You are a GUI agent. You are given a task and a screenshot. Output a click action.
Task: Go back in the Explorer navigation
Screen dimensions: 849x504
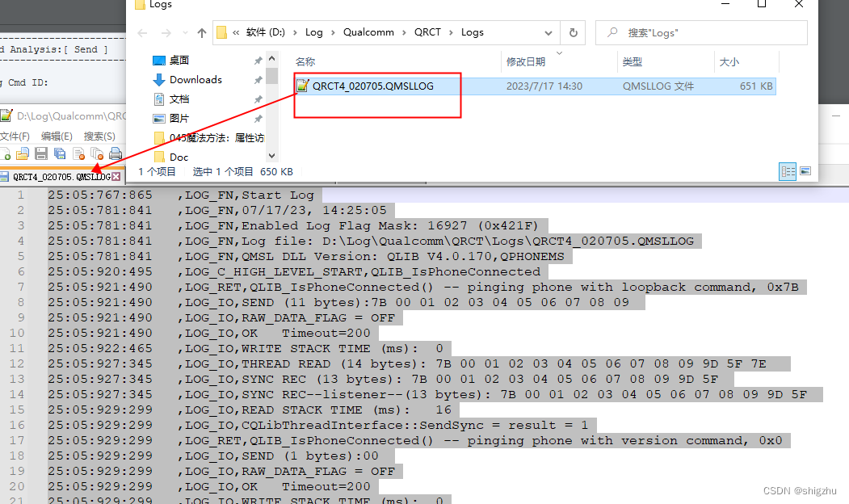[x=142, y=32]
